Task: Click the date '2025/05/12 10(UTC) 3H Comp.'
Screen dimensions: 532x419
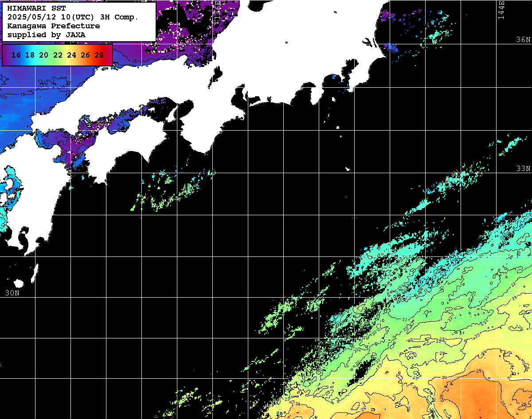Action: pos(73,17)
